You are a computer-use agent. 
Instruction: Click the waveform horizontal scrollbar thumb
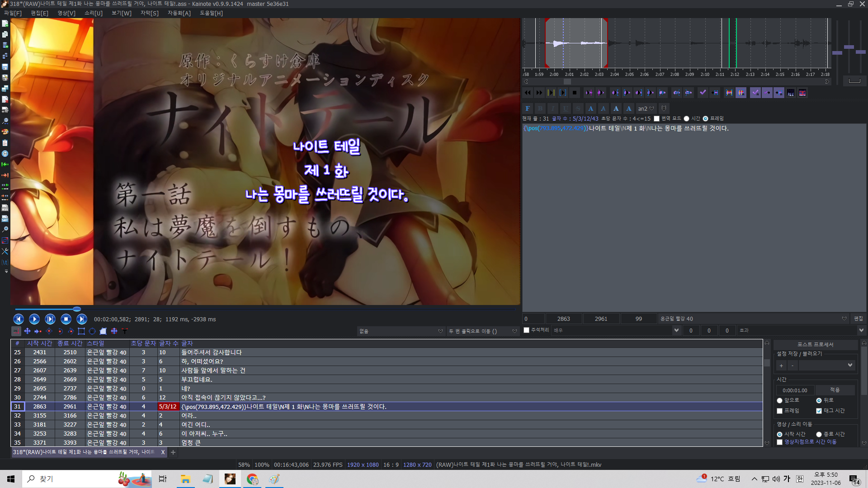coord(567,82)
